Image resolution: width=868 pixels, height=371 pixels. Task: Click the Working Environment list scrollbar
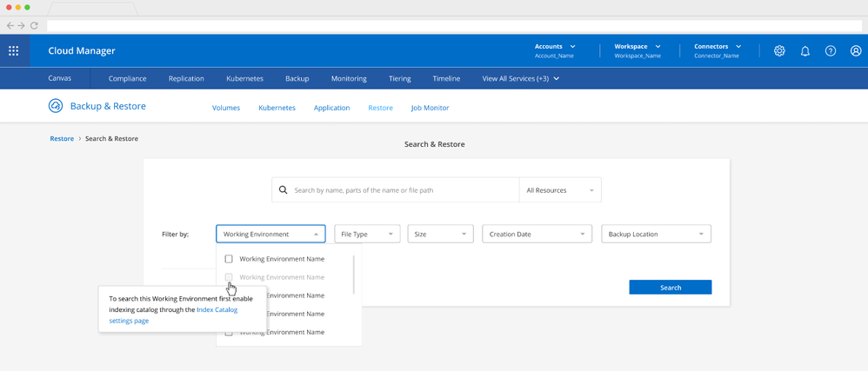pos(353,274)
